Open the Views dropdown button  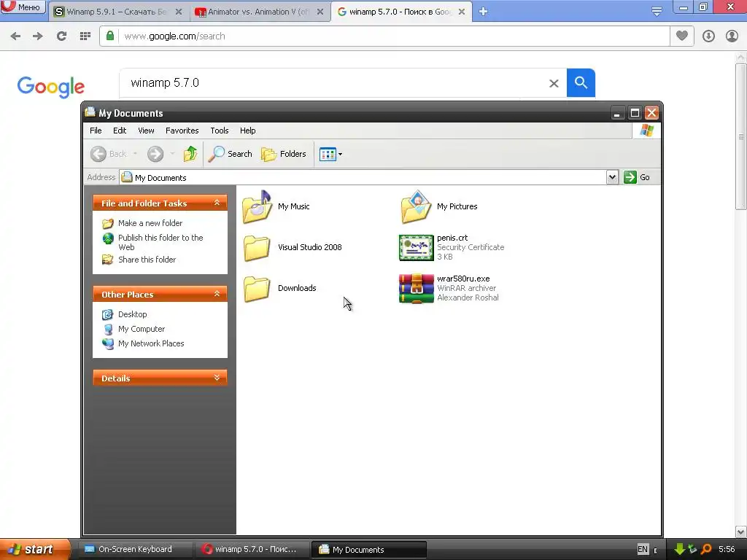(330, 155)
